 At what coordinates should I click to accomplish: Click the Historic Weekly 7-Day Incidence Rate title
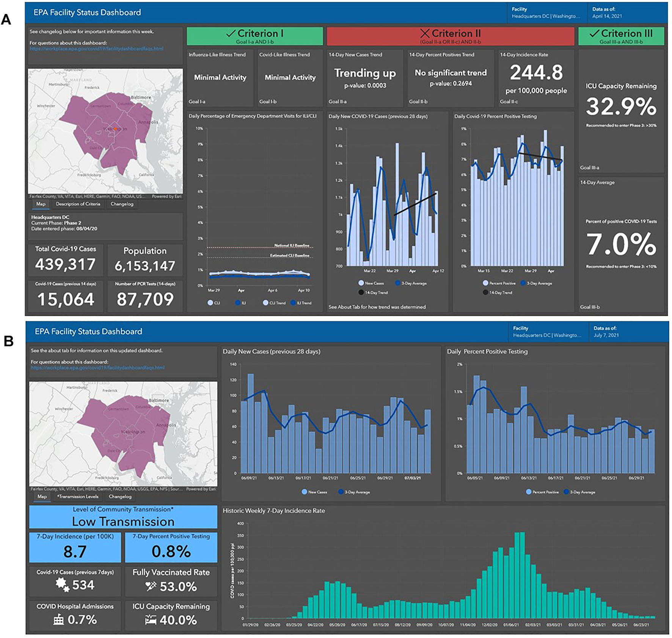[274, 511]
